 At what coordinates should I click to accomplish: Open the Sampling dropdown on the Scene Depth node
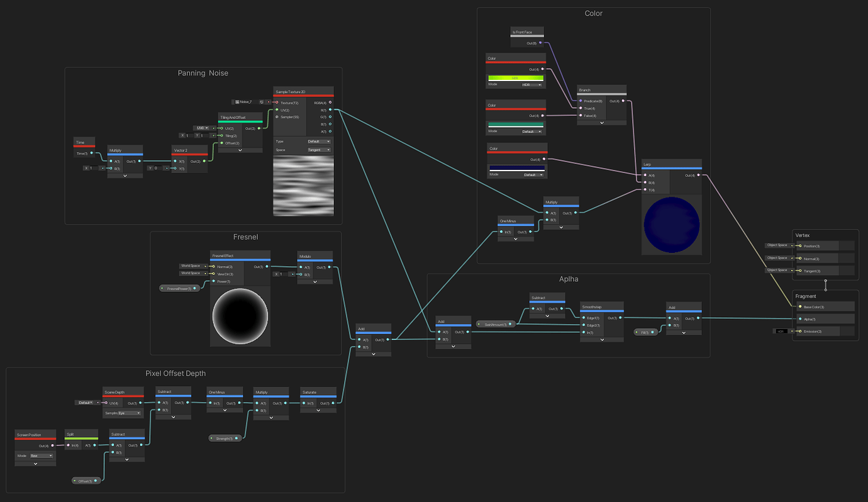click(129, 413)
